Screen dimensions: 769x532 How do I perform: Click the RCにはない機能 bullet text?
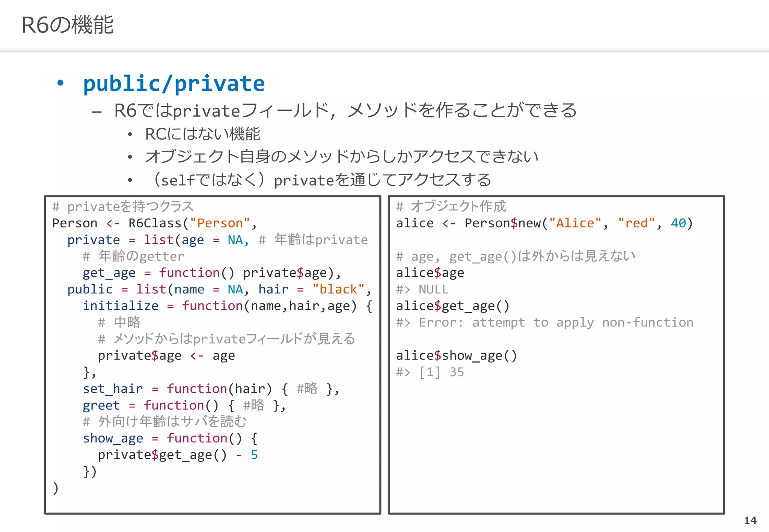(x=202, y=134)
